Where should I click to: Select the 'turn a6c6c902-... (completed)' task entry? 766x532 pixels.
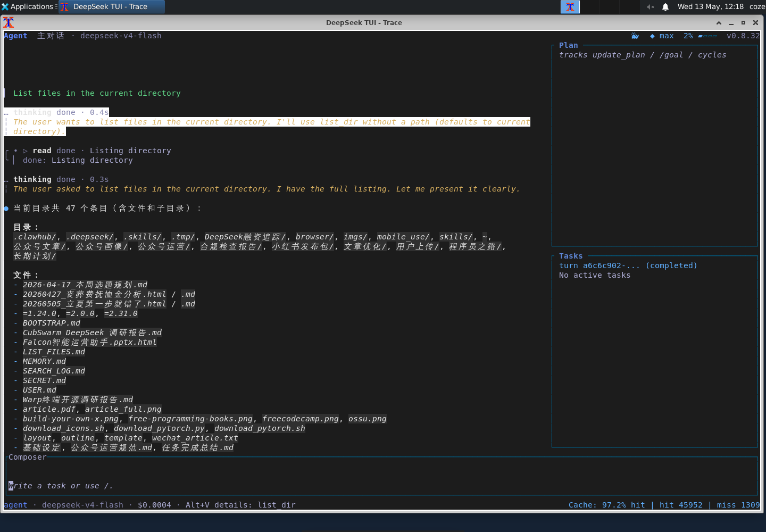click(628, 265)
